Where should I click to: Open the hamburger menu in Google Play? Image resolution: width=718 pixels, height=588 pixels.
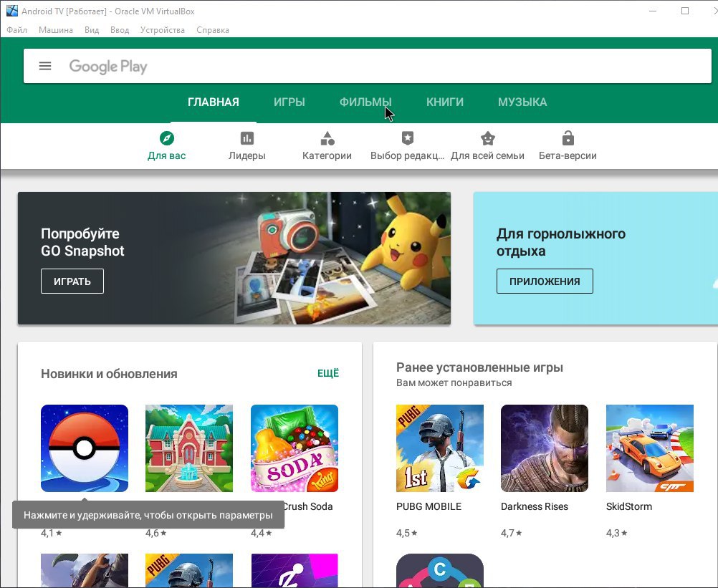[x=45, y=67]
